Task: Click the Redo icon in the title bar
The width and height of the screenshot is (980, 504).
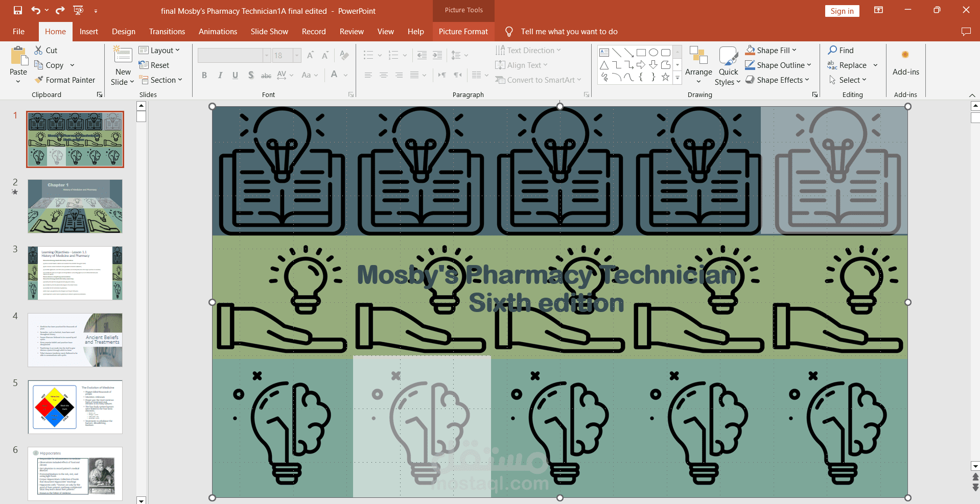Action: pyautogui.click(x=60, y=10)
